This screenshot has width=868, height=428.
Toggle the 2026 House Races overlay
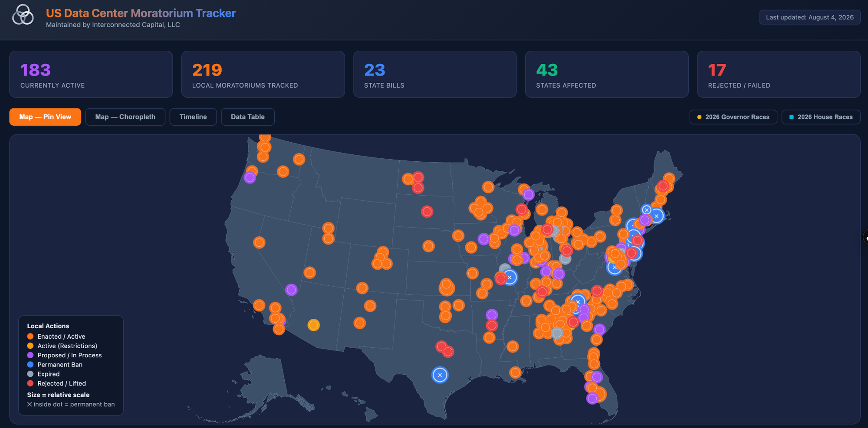coord(821,117)
